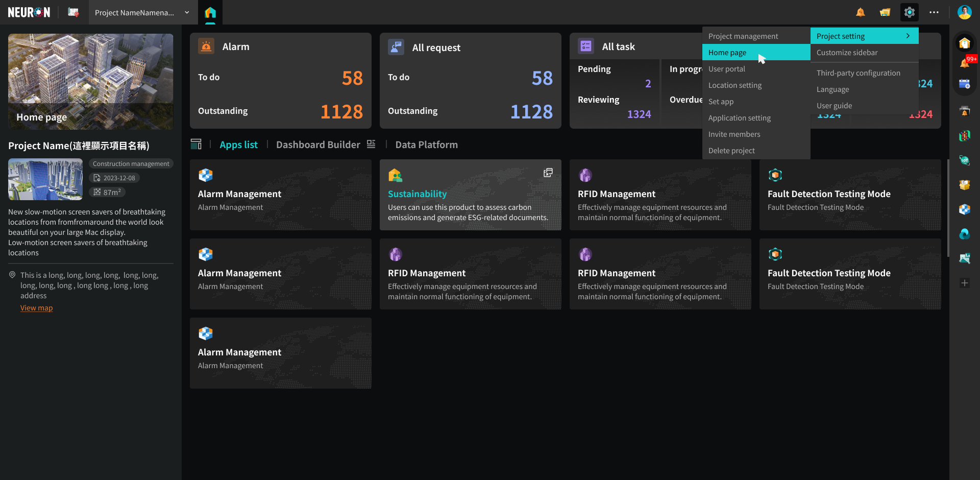Switch to the Dashboard Builder tab

(318, 145)
